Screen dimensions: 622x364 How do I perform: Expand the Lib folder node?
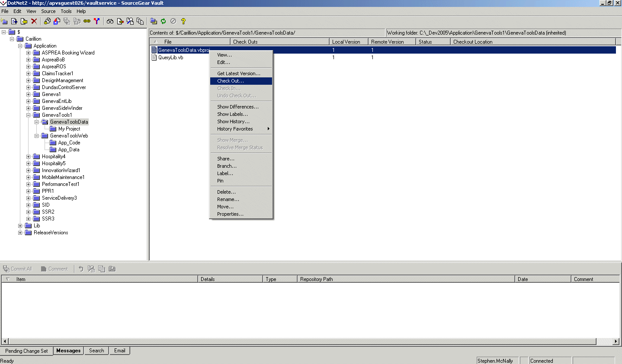20,226
